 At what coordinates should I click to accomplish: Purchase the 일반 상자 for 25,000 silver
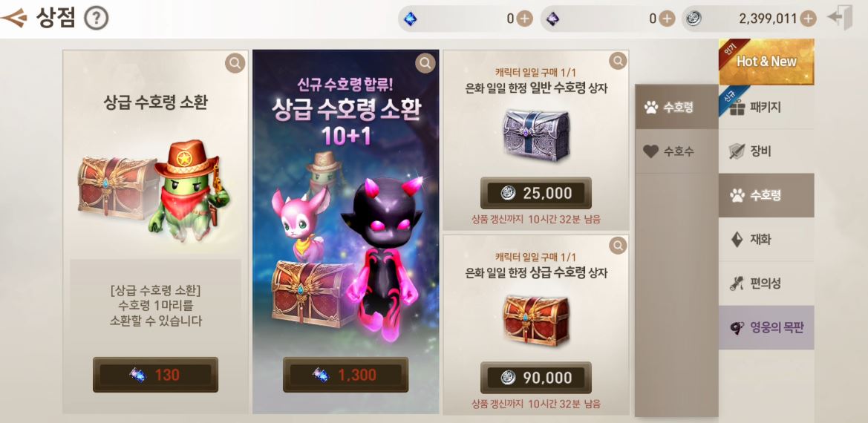[x=536, y=193]
